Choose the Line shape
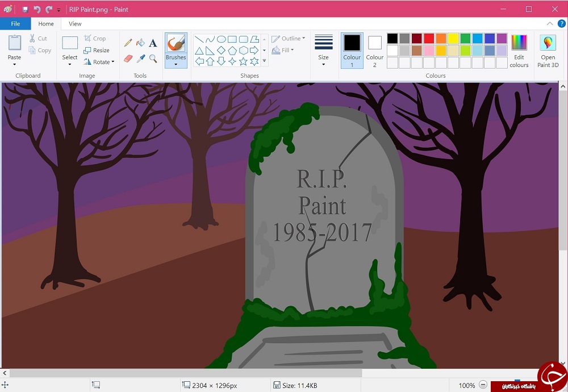Screen dimensions: 568x392 point(199,39)
